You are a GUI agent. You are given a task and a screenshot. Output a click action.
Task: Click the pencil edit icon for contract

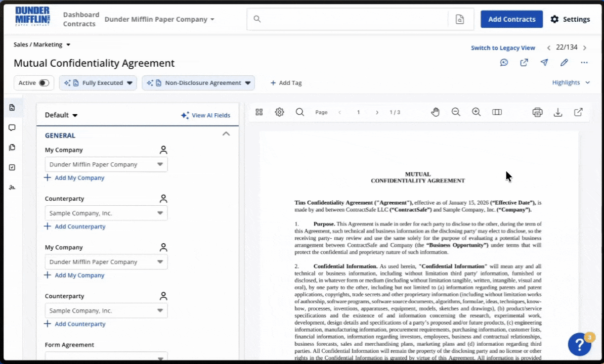564,63
